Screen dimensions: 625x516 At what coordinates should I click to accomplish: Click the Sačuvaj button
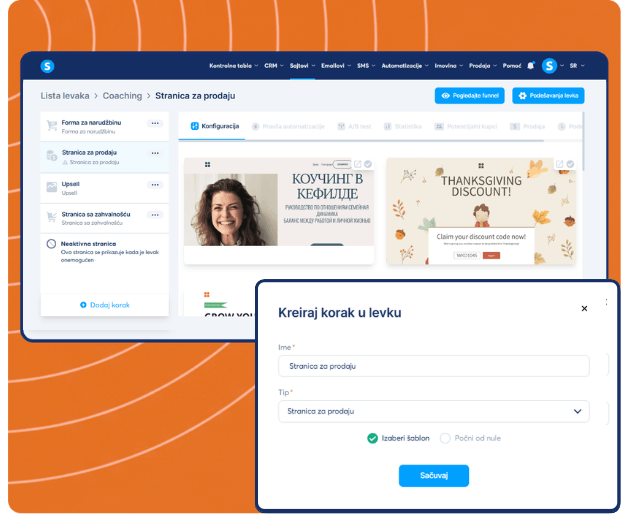434,476
